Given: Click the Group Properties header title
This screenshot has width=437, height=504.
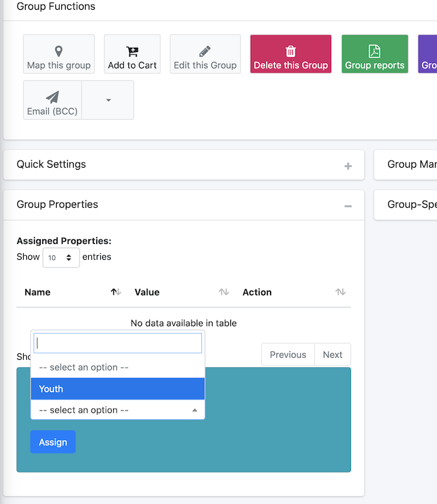Looking at the screenshot, I should [57, 205].
